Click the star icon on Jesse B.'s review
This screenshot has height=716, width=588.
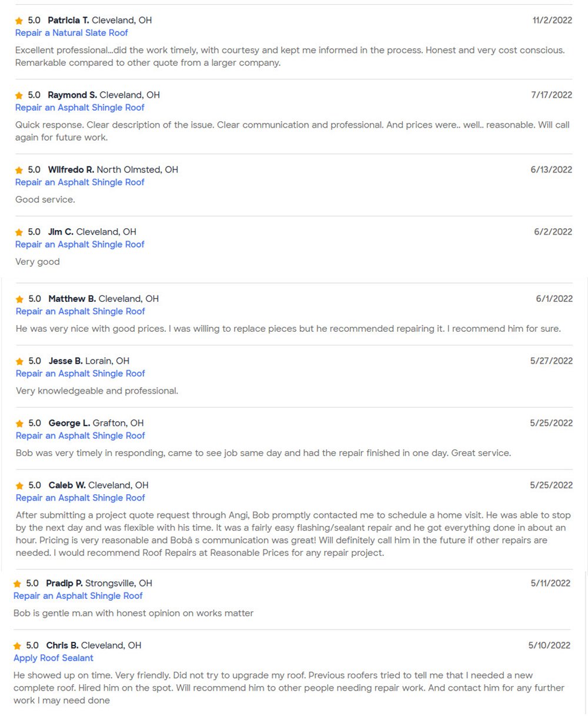[x=19, y=361]
